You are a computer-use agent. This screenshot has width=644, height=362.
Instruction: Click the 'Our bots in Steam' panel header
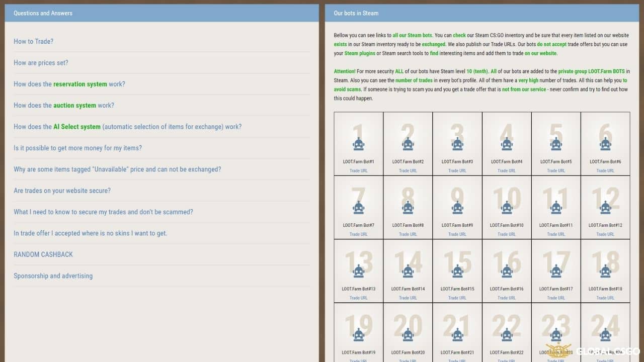tap(482, 13)
